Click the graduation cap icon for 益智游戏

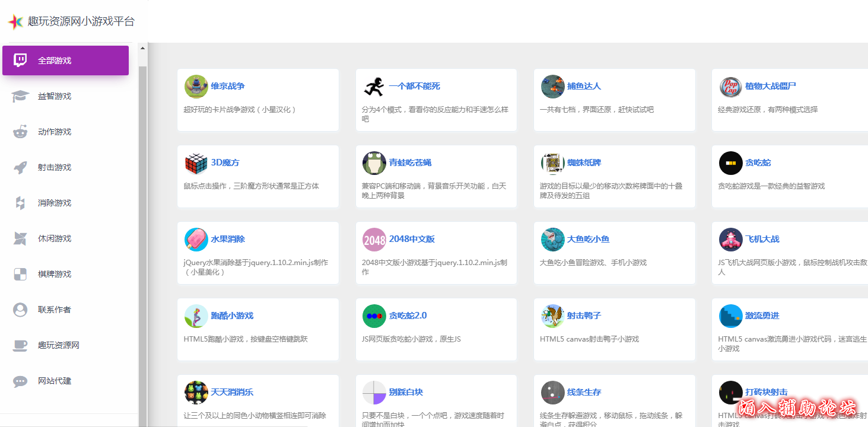click(20, 96)
